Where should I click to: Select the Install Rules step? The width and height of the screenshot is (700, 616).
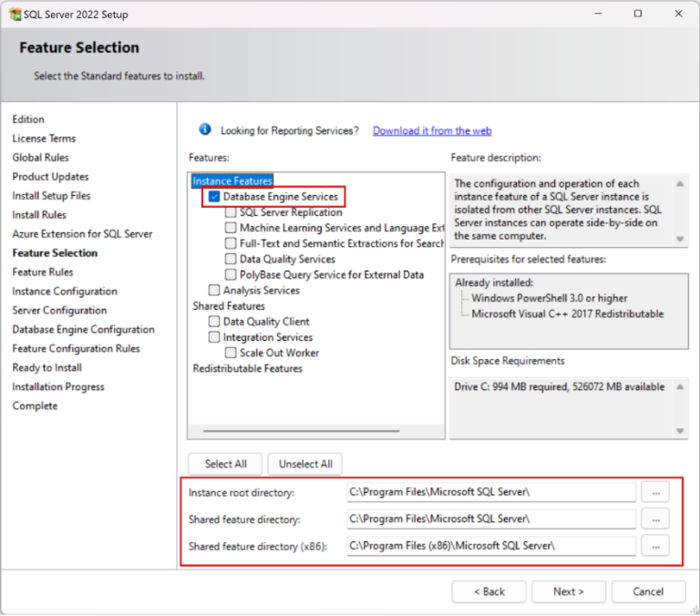(x=39, y=215)
